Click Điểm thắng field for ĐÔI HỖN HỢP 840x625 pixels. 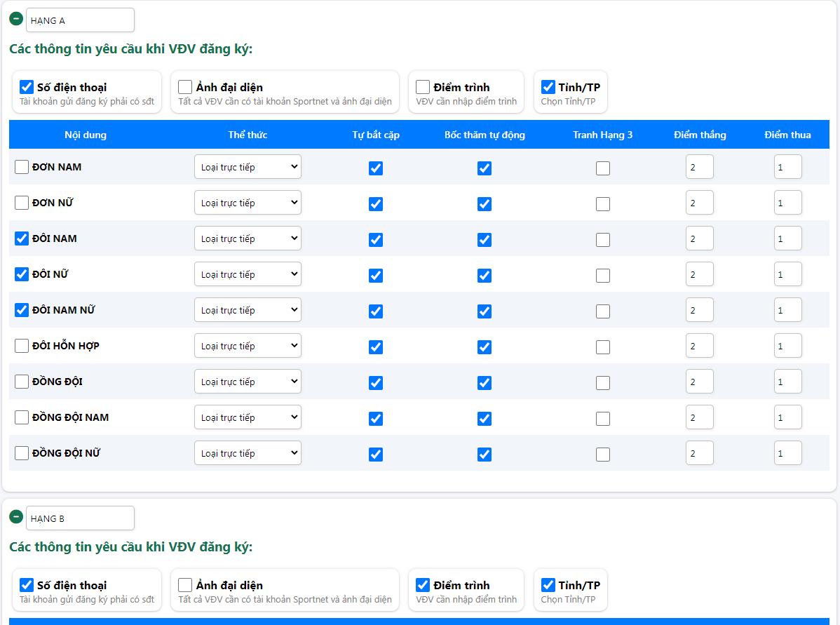[699, 346]
